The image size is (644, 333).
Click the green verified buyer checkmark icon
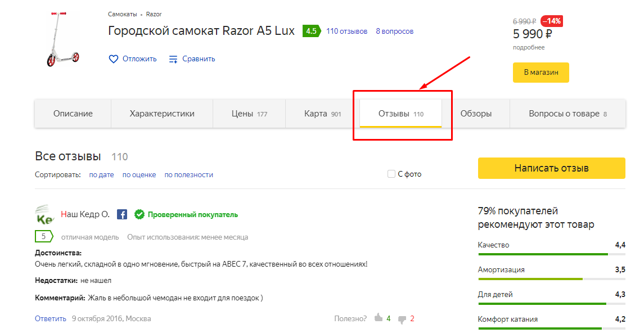[x=139, y=214]
